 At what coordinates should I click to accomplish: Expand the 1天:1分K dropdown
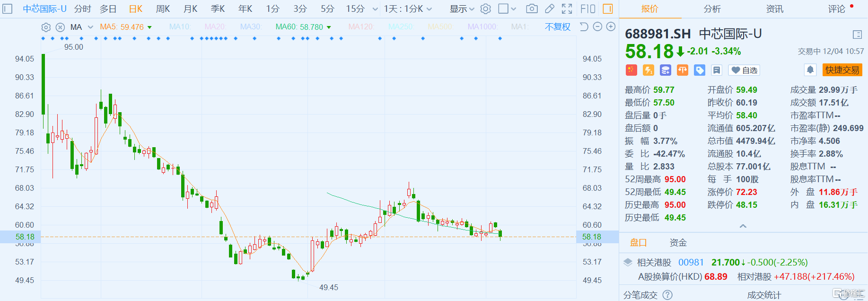(408, 9)
